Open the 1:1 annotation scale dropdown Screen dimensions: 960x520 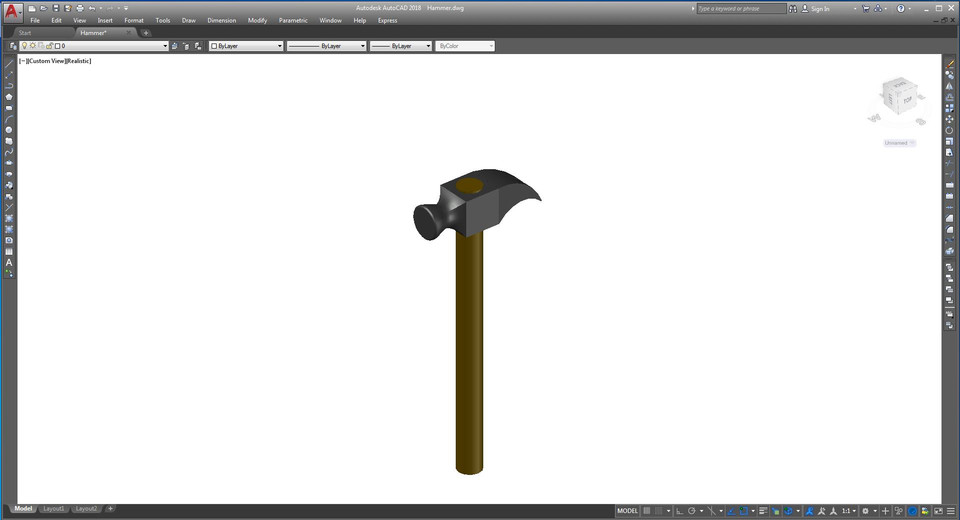[849, 511]
